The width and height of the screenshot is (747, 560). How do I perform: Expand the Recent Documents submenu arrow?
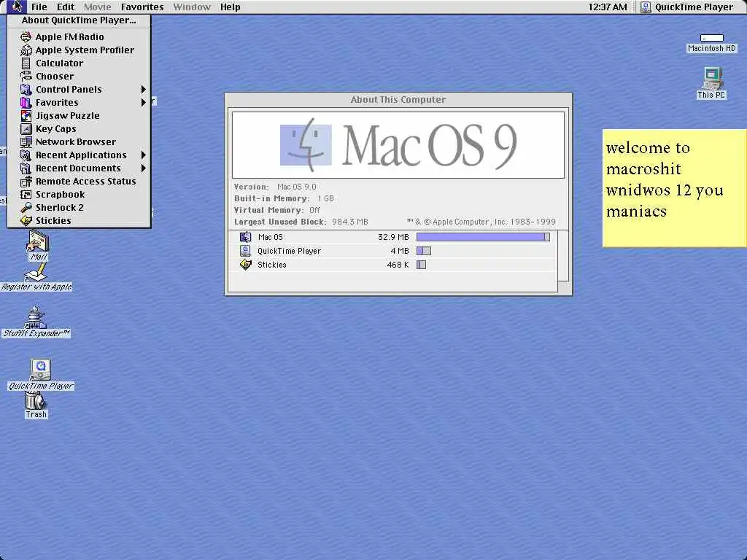[x=143, y=168]
